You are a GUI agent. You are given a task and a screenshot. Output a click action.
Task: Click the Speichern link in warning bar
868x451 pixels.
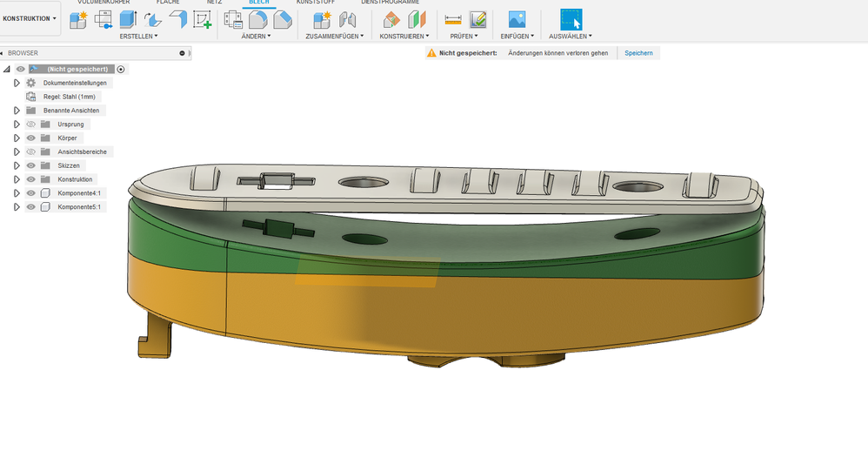click(638, 53)
